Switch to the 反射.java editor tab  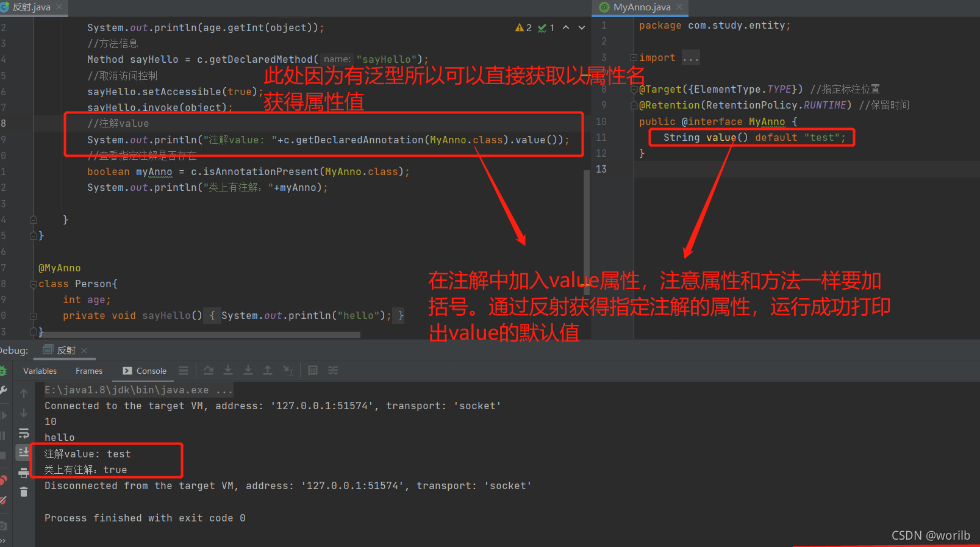click(x=30, y=7)
